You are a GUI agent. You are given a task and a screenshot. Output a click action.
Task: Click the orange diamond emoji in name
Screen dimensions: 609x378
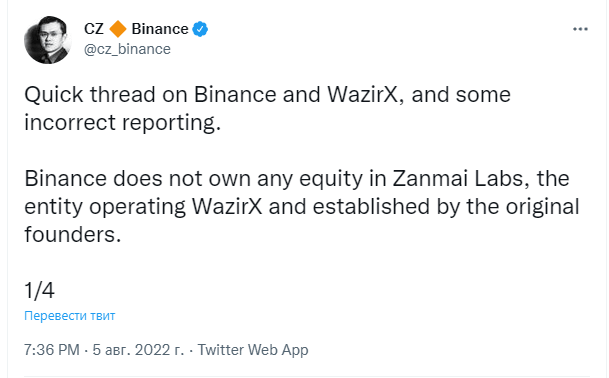pos(118,29)
